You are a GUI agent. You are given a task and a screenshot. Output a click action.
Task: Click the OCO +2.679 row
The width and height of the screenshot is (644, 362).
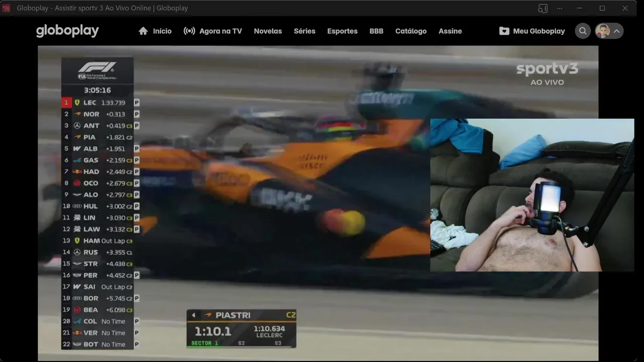pos(100,184)
